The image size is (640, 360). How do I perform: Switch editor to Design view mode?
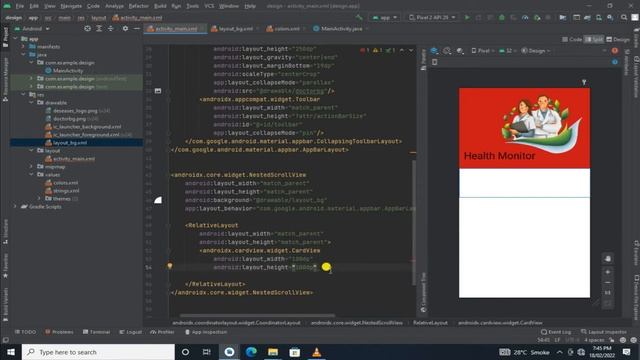(x=618, y=39)
